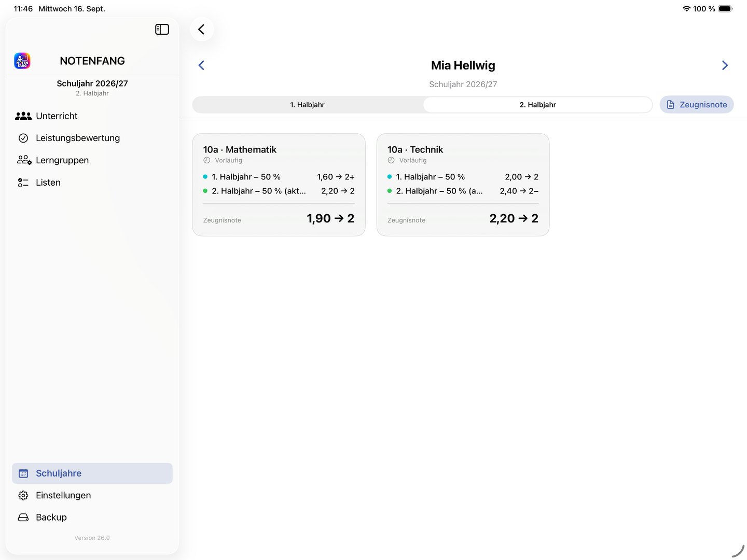Switch to 1. Halbjahr segment

click(308, 105)
